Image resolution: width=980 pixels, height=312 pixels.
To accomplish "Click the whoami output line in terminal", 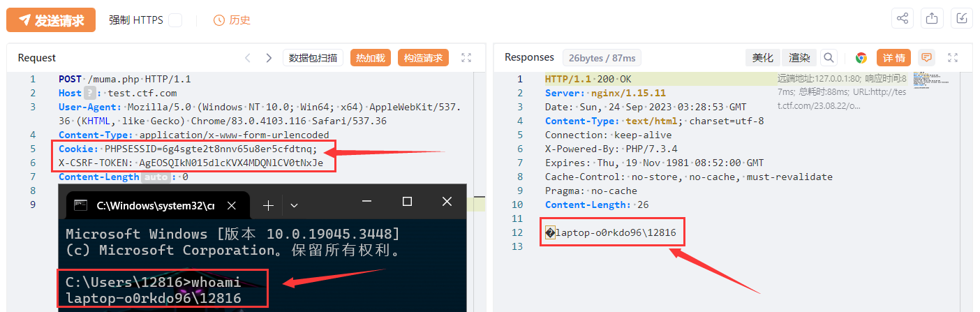I will pyautogui.click(x=153, y=298).
